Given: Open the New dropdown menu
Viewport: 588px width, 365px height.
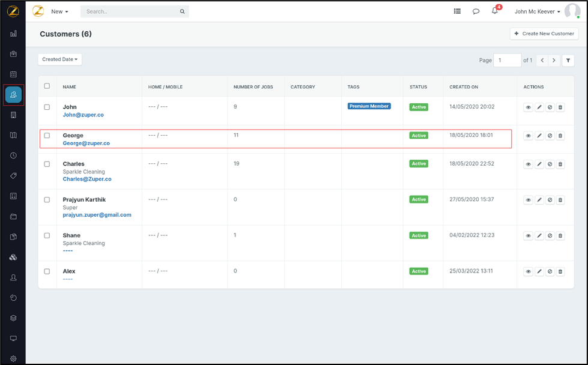Looking at the screenshot, I should (x=59, y=11).
